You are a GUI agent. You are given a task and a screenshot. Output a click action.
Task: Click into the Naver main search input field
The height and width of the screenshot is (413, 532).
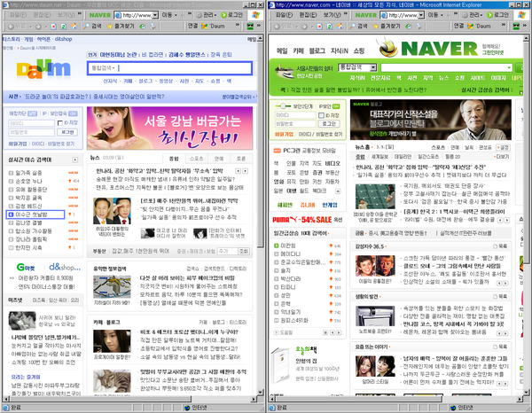pyautogui.click(x=446, y=67)
